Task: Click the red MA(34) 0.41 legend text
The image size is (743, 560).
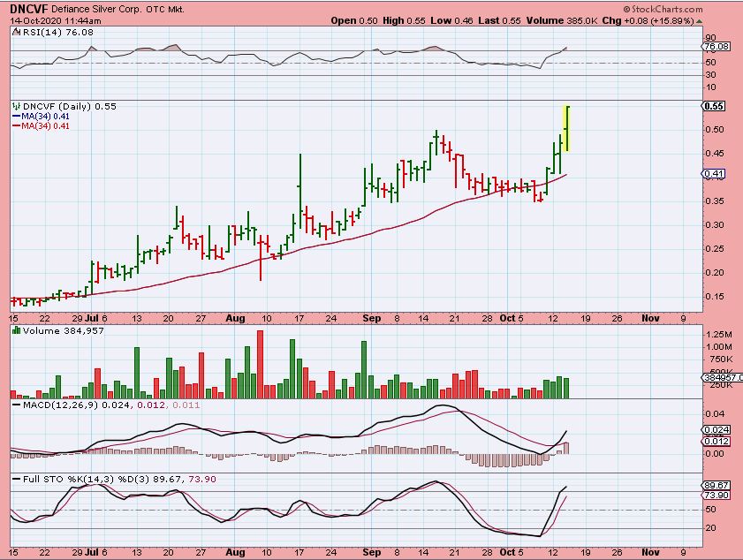Action: point(45,126)
